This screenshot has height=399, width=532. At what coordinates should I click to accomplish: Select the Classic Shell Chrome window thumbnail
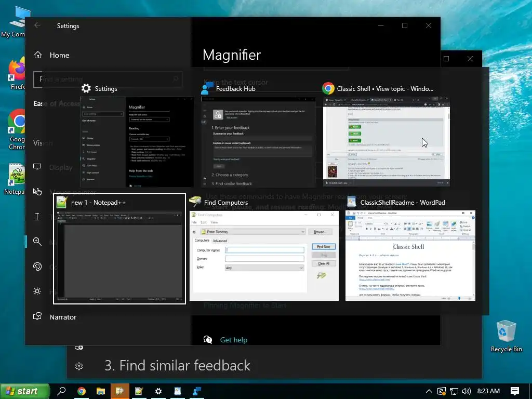pyautogui.click(x=387, y=142)
